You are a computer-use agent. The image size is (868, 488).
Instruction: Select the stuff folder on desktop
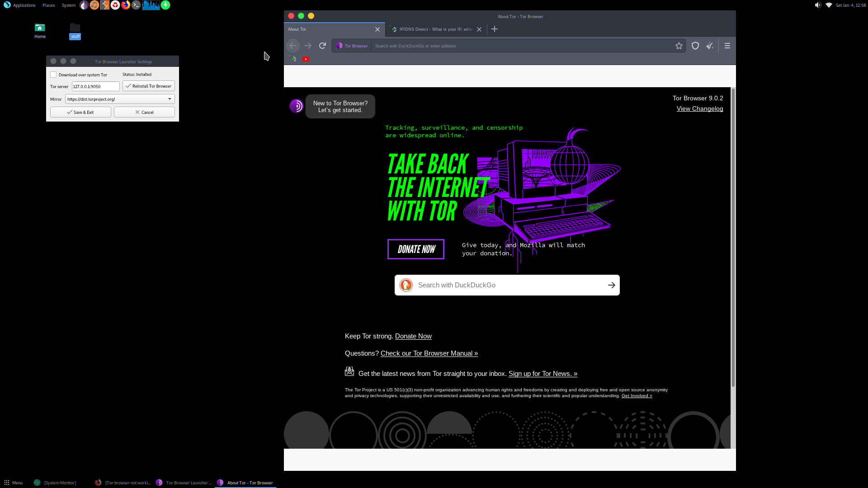pyautogui.click(x=75, y=31)
